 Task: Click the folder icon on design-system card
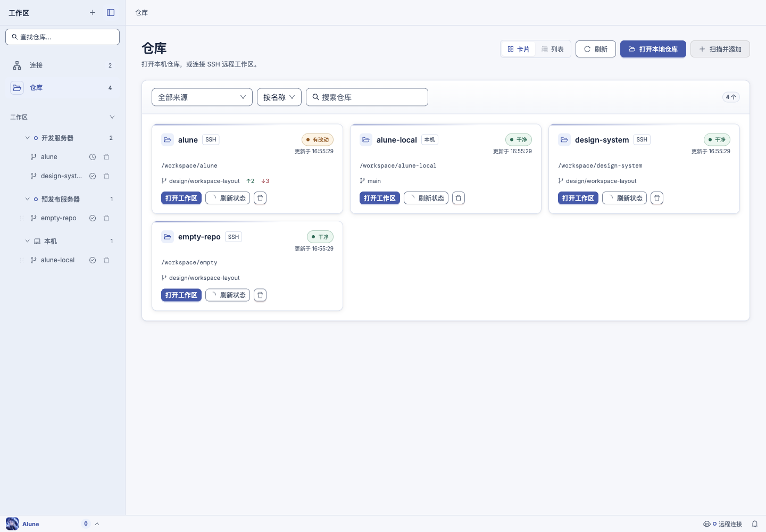click(564, 140)
